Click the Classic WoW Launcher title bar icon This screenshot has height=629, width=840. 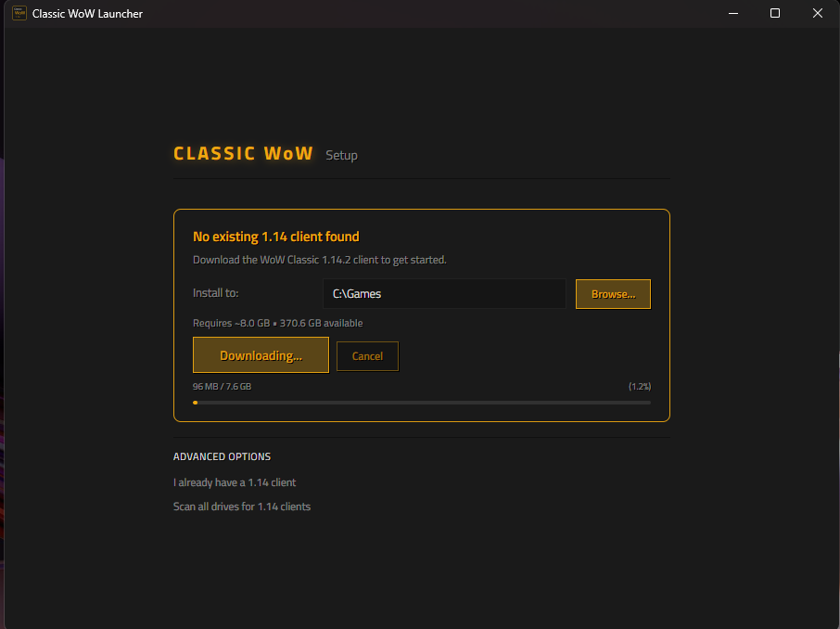(x=19, y=13)
